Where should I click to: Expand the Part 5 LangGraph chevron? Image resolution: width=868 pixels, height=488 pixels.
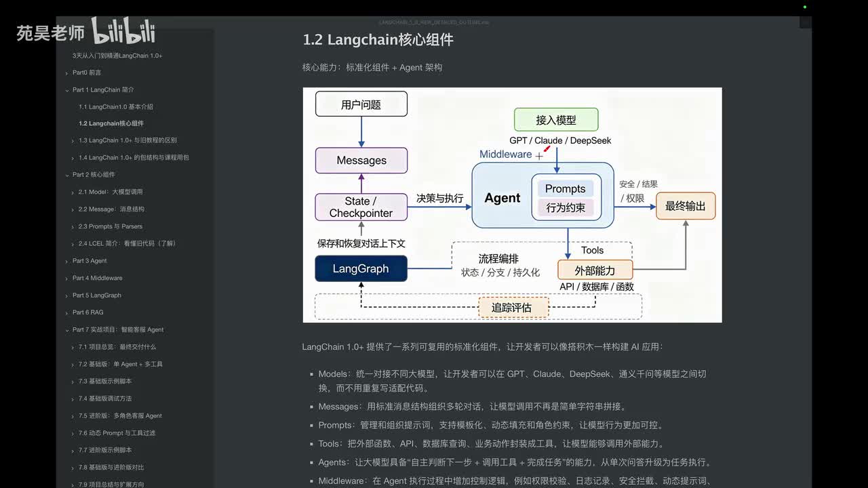pos(66,296)
